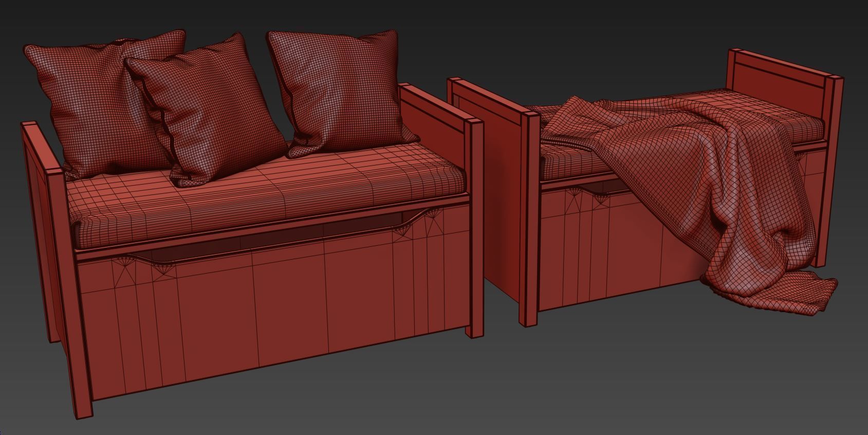Select the middle pillow leaning forward
This screenshot has width=868, height=435.
pos(206,111)
